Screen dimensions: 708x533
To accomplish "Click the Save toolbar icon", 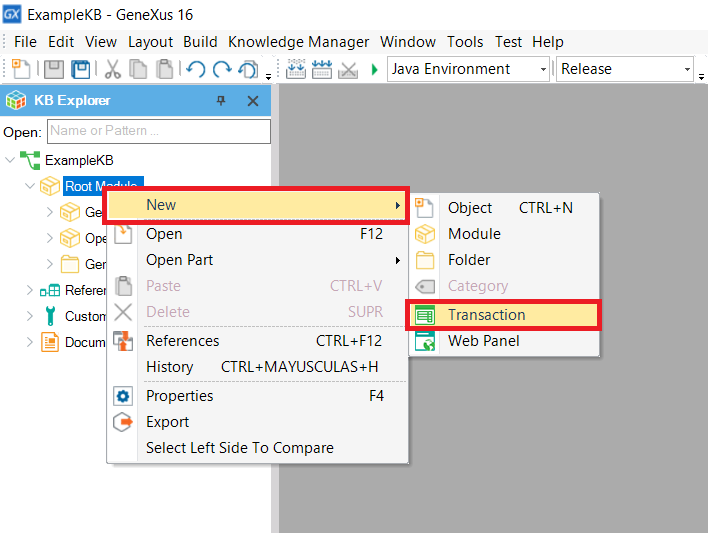I will pos(54,69).
